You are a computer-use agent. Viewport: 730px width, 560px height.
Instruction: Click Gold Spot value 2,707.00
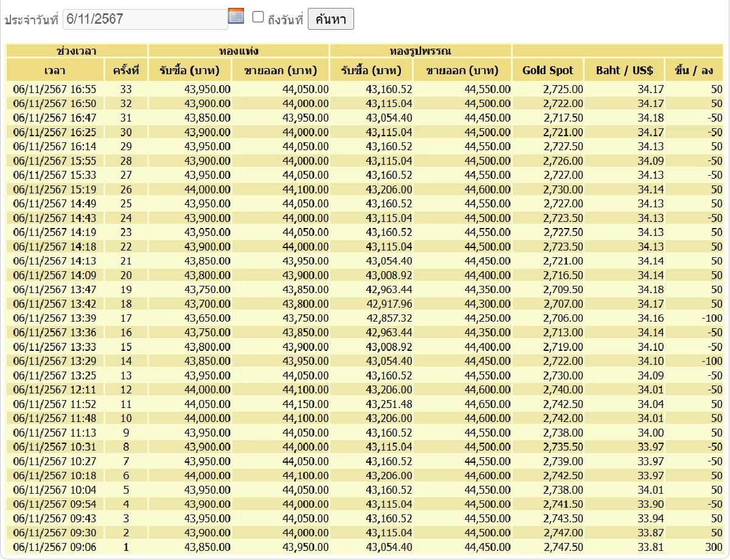click(563, 303)
